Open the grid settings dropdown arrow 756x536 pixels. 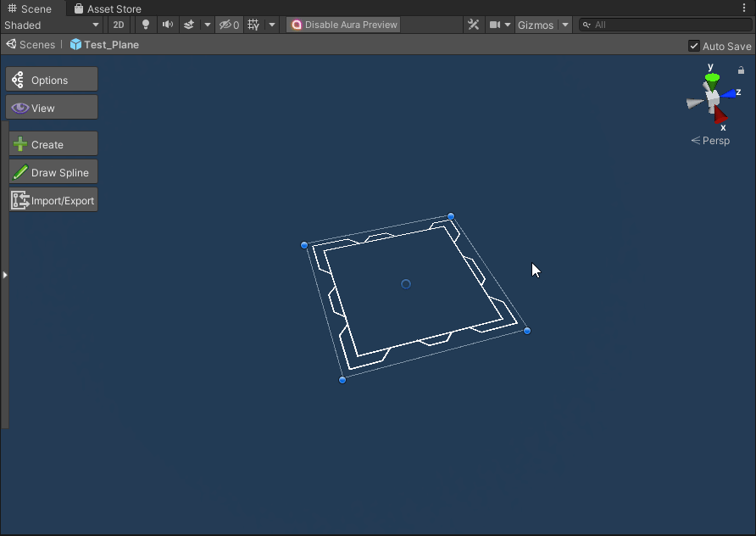[272, 25]
